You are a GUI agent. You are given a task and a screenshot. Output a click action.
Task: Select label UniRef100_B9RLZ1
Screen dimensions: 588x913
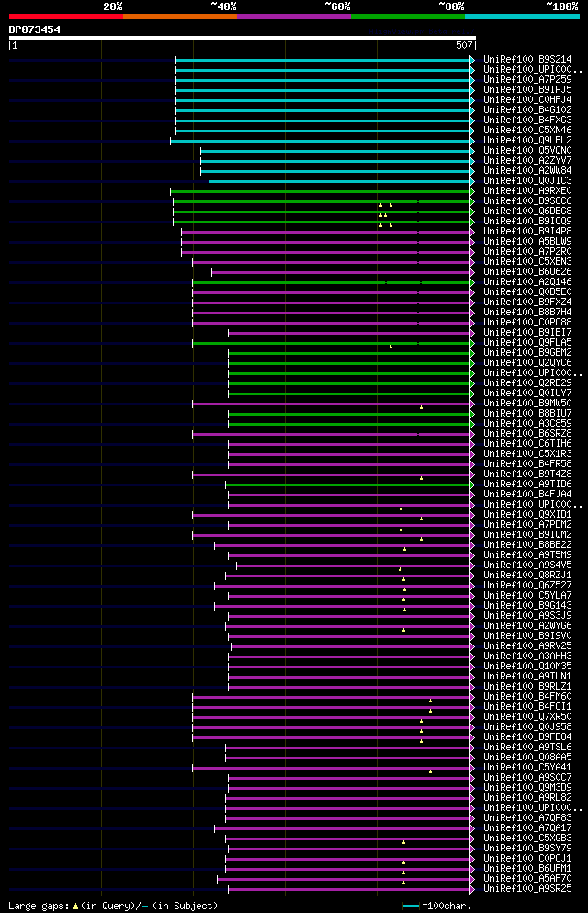[527, 686]
